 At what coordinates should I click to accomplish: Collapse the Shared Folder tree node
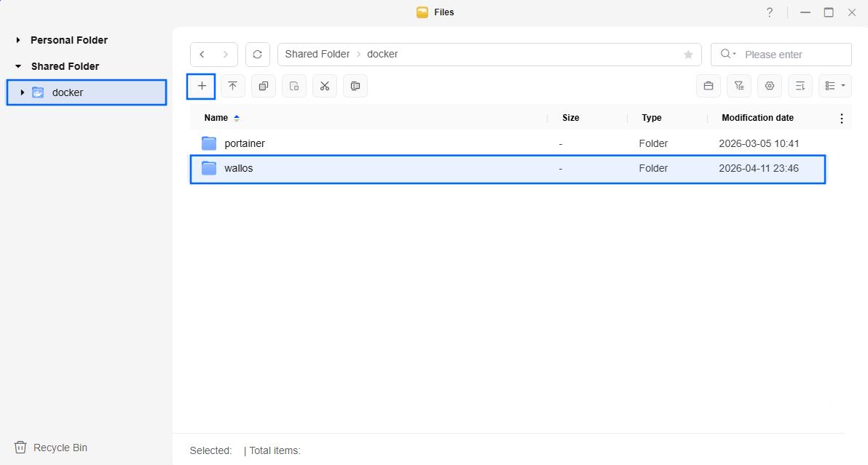[18, 66]
